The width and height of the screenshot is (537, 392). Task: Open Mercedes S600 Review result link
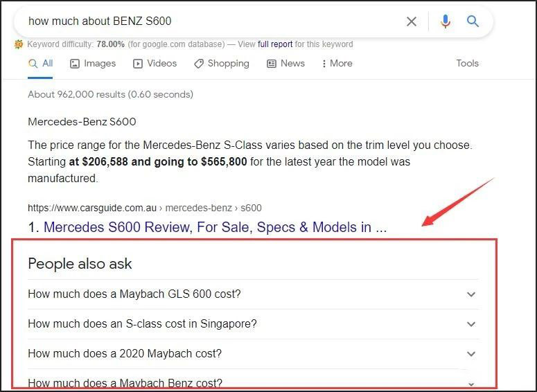(x=215, y=227)
